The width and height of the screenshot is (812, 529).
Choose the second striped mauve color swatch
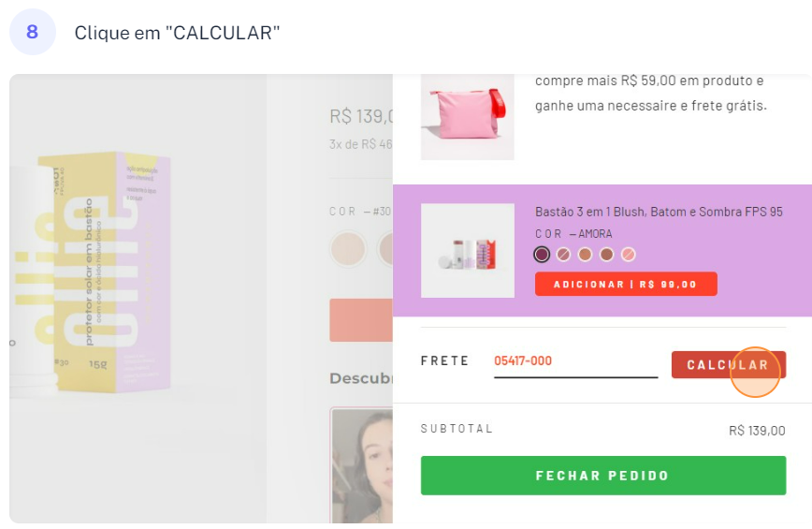(563, 254)
